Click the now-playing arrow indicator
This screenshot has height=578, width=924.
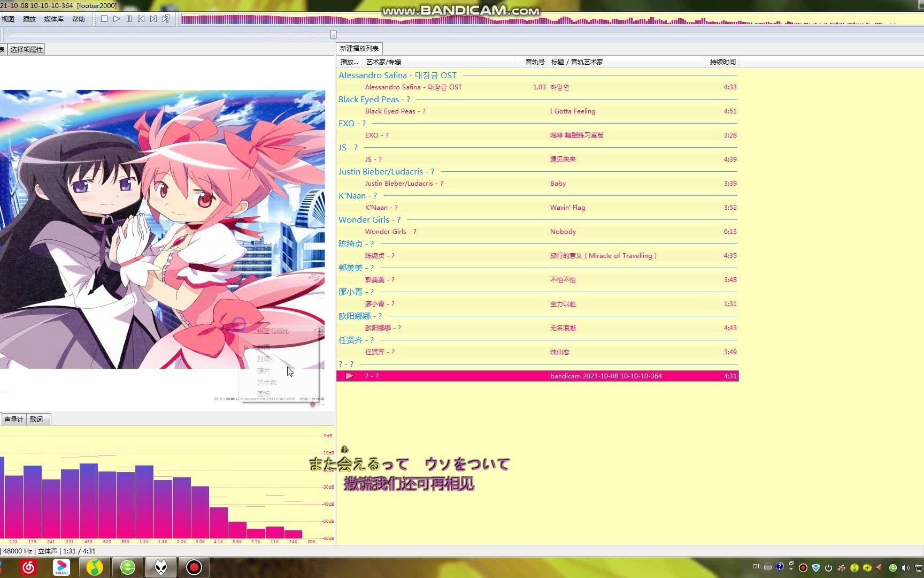tap(349, 376)
